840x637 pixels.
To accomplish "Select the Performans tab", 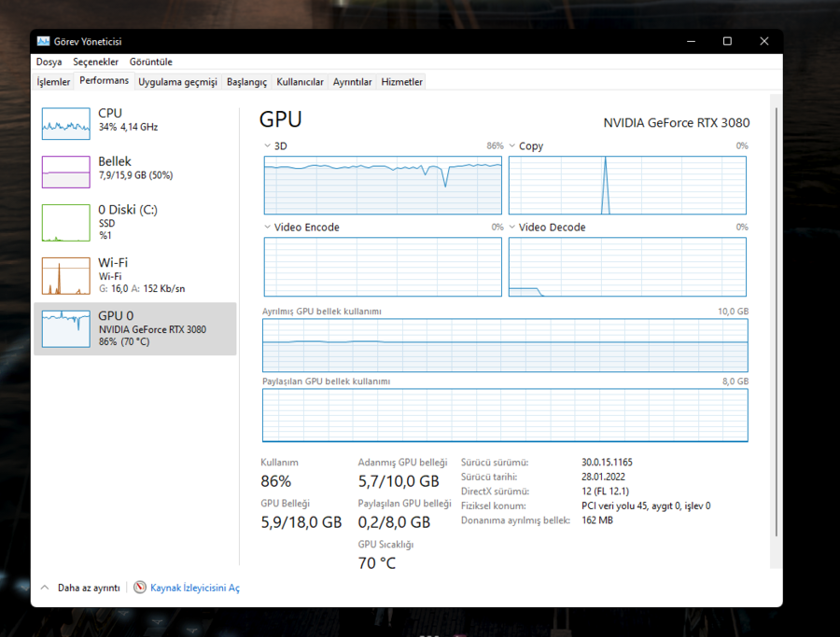I will click(x=104, y=80).
